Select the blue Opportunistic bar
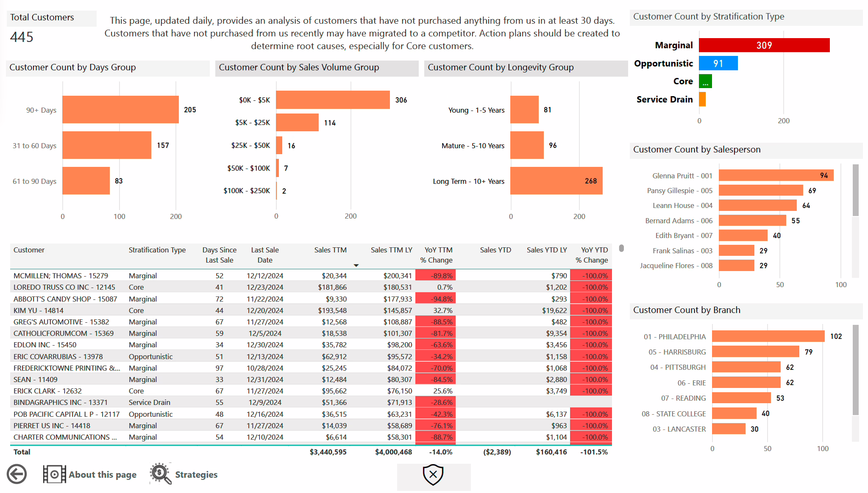Viewport: 868px width, 493px height. click(x=718, y=64)
